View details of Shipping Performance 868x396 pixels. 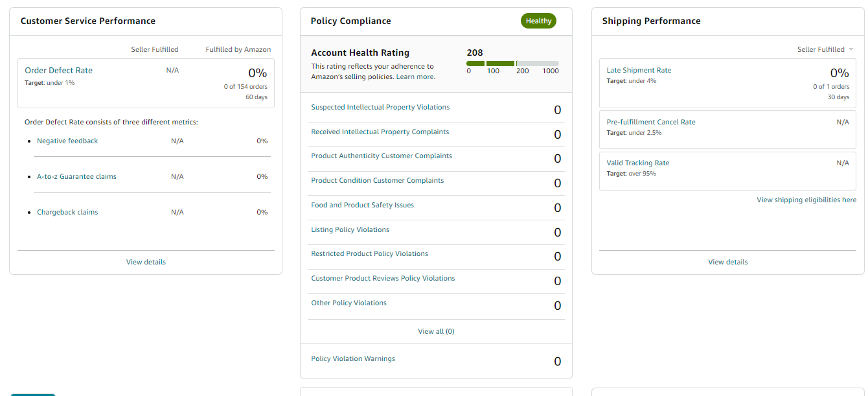coord(727,262)
